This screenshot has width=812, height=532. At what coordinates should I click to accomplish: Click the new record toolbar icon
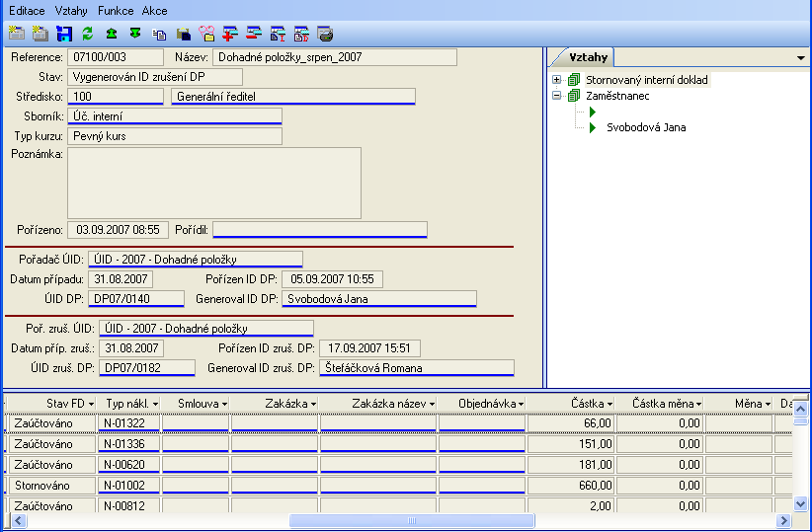[x=17, y=34]
